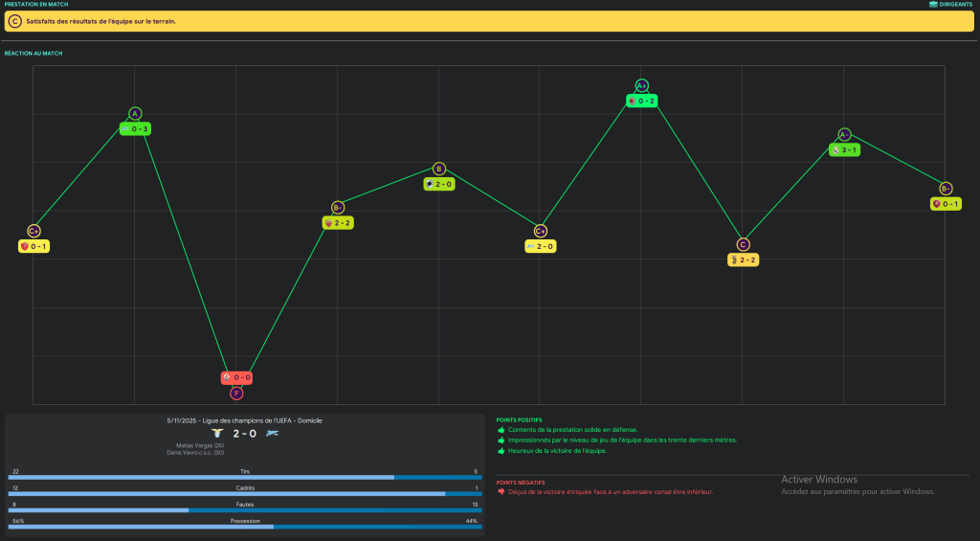This screenshot has width=980, height=541.
Task: Click the Prestation en match heading
Action: click(34, 4)
